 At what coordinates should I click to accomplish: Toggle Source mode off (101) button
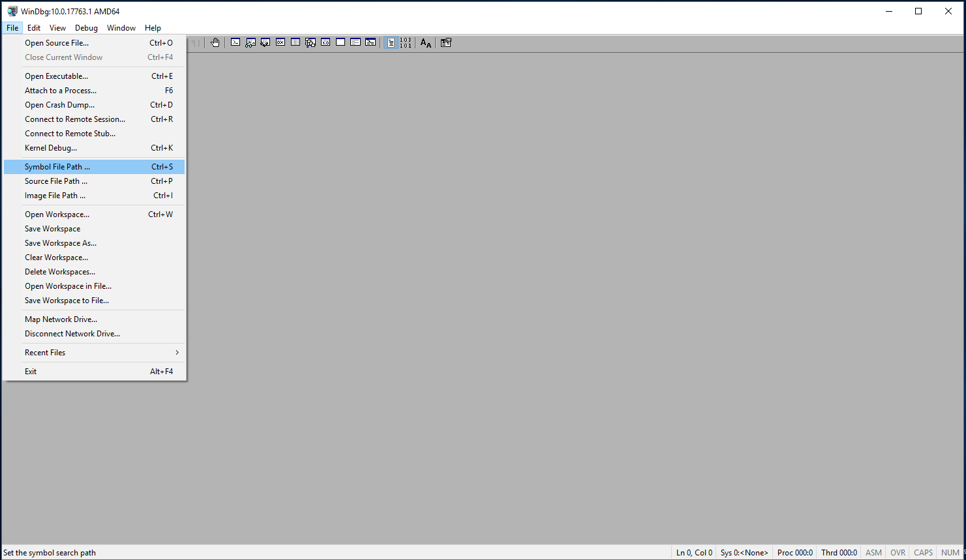click(406, 43)
